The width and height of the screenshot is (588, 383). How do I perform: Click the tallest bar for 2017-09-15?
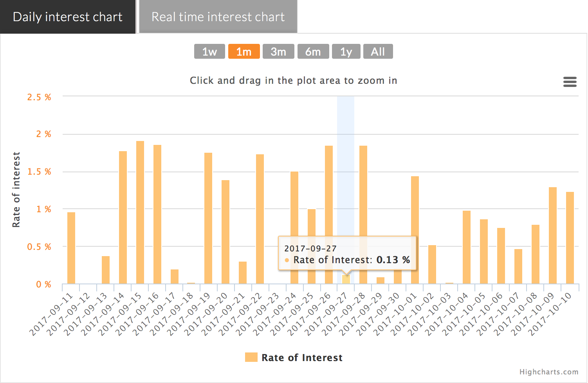pyautogui.click(x=140, y=212)
